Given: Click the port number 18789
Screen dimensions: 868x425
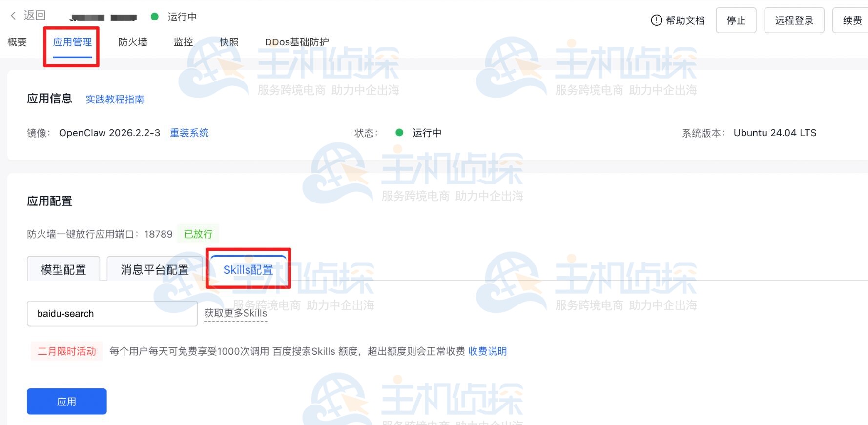Looking at the screenshot, I should click(158, 234).
